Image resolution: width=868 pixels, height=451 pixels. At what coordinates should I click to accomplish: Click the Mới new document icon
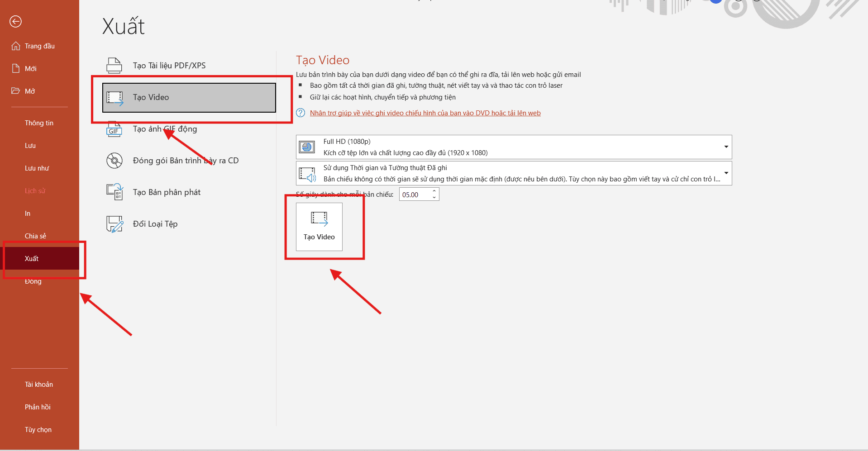point(16,69)
